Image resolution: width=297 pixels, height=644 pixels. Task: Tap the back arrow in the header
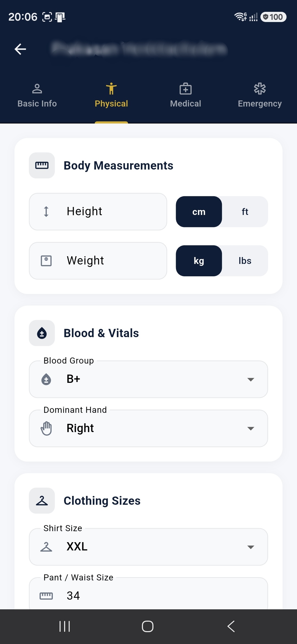(x=20, y=49)
